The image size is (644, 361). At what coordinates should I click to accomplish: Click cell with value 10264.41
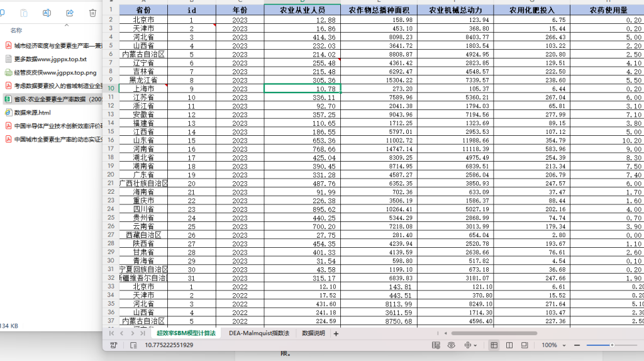[379, 209]
